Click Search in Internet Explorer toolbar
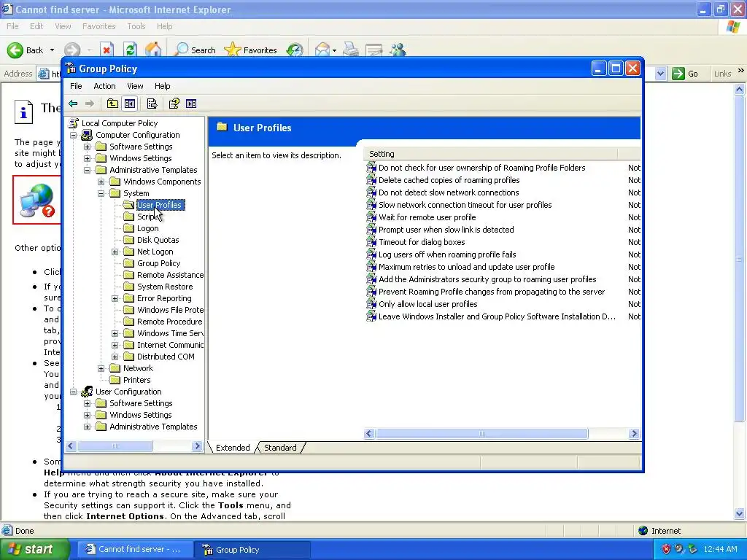Image resolution: width=747 pixels, height=560 pixels. point(196,50)
